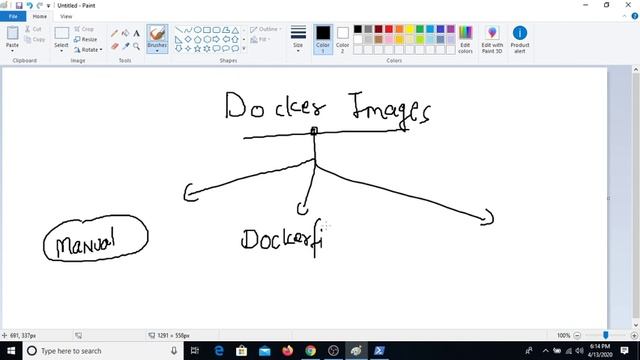Open Google Chrome from the taskbar

[x=311, y=351]
